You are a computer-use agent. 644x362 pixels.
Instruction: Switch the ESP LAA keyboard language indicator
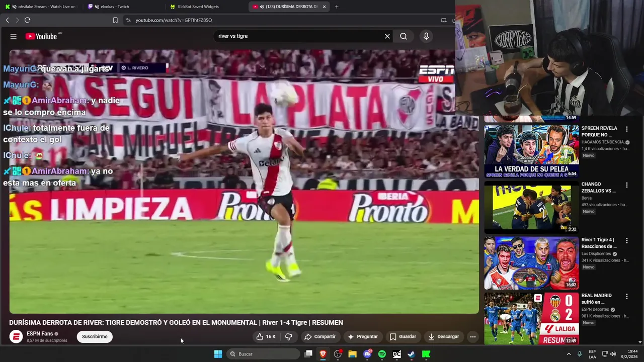coord(592,354)
